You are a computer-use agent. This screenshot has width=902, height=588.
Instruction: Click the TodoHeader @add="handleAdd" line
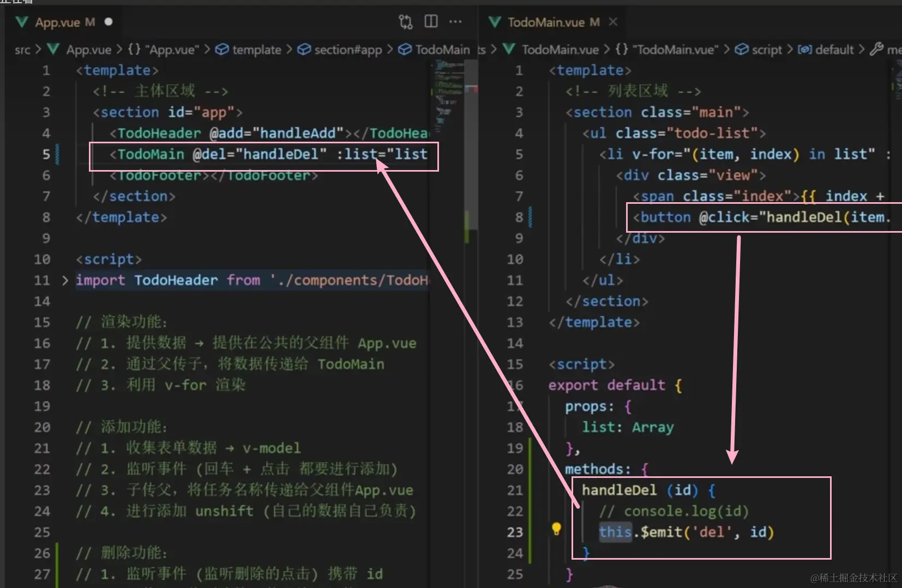[269, 133]
